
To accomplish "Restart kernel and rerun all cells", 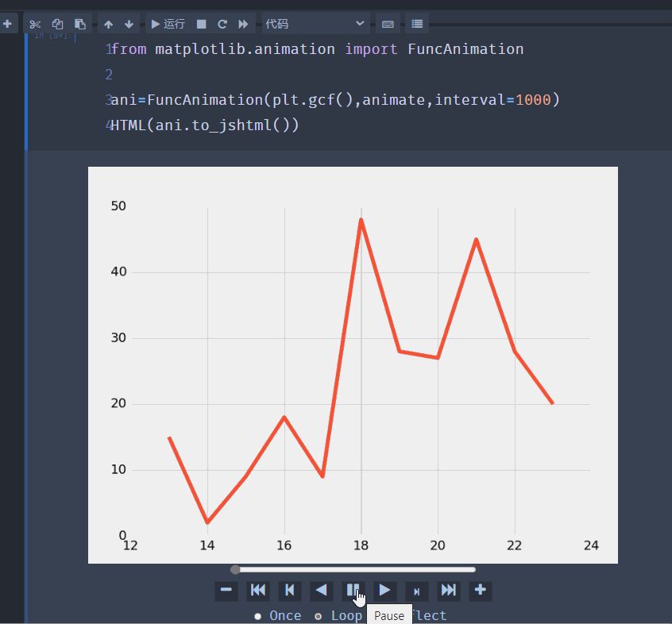I will click(243, 24).
